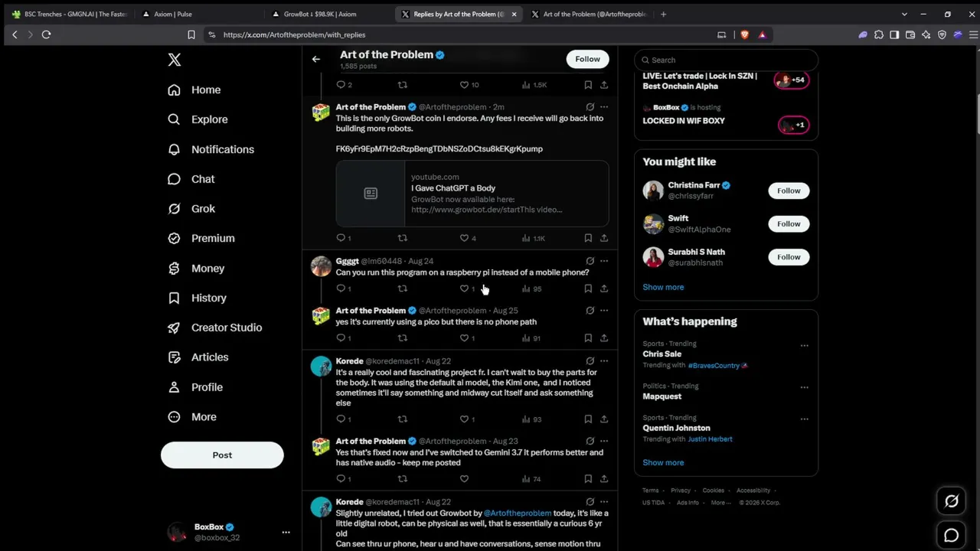Click the X logo in the sidebar
The height and width of the screenshot is (551, 980).
pos(175,60)
